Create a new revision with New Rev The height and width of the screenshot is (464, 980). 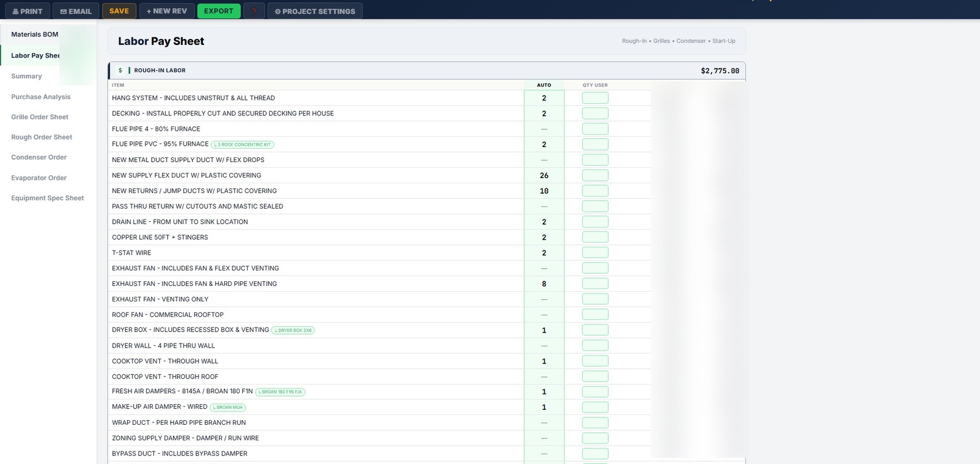pos(167,11)
